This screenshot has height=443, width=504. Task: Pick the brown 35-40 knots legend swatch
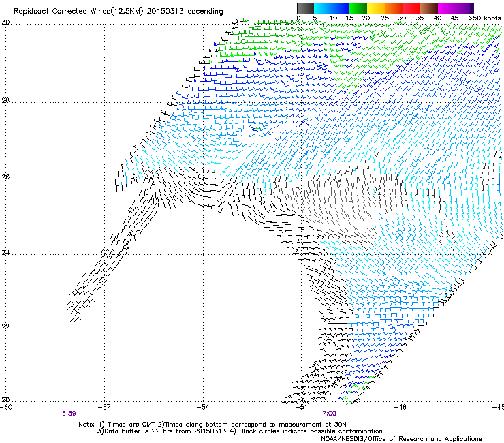(x=429, y=8)
